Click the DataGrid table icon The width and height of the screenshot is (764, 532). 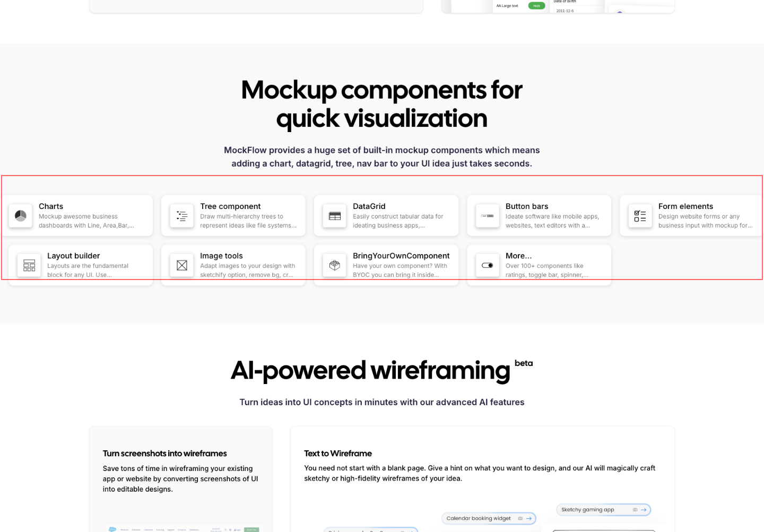click(x=335, y=216)
